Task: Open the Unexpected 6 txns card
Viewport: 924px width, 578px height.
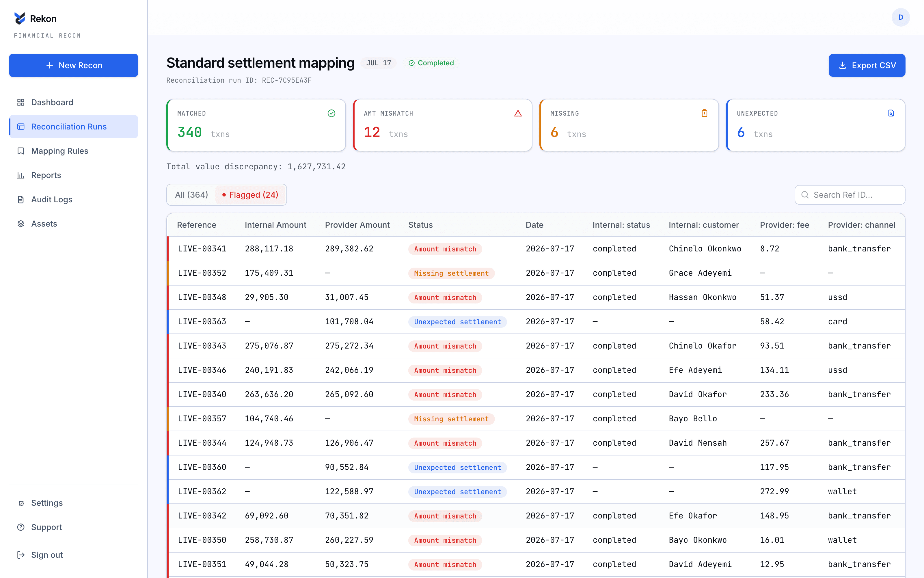Action: pyautogui.click(x=815, y=125)
